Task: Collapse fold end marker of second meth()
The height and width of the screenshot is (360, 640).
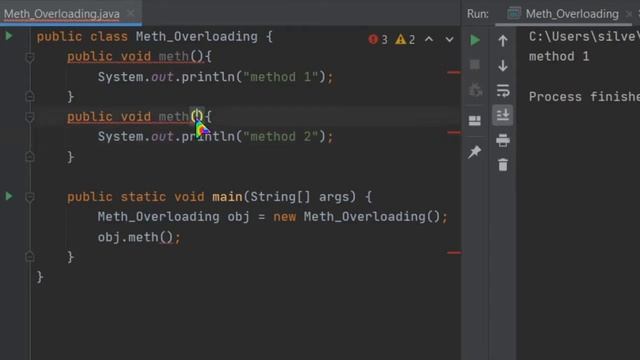Action: (30, 157)
